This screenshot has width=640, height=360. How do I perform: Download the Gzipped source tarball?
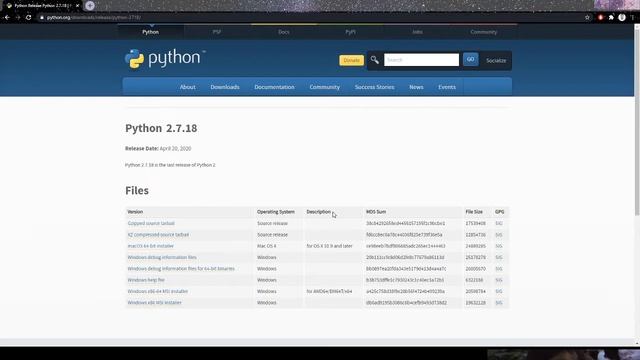[151, 223]
